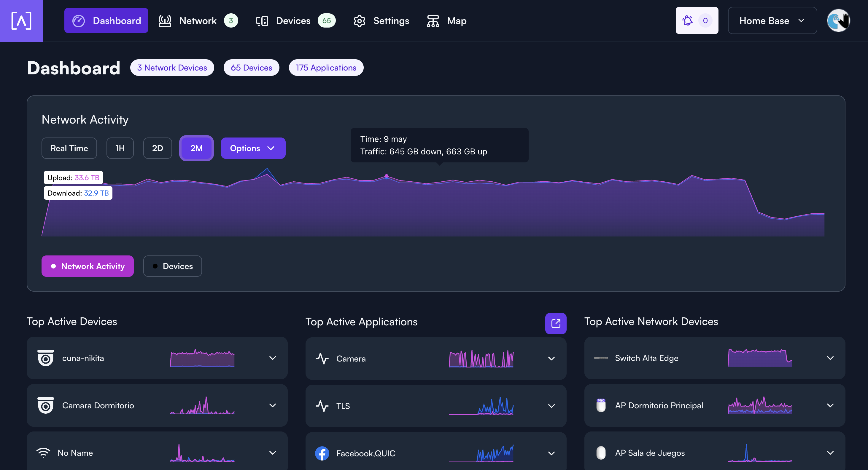This screenshot has width=868, height=470.
Task: Click the camera icon beside Camara Dormitorio
Action: pos(45,405)
